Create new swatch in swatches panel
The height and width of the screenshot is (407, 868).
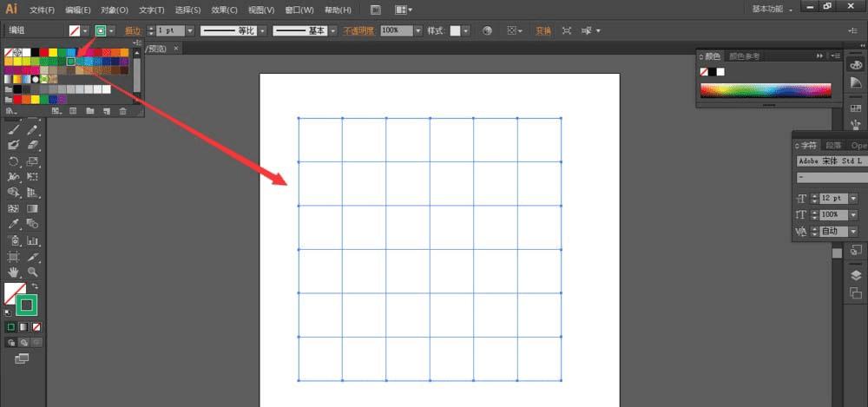(106, 111)
